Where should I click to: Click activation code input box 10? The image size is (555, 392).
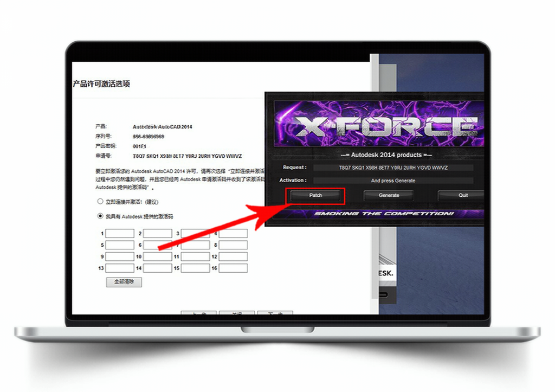[158, 256]
